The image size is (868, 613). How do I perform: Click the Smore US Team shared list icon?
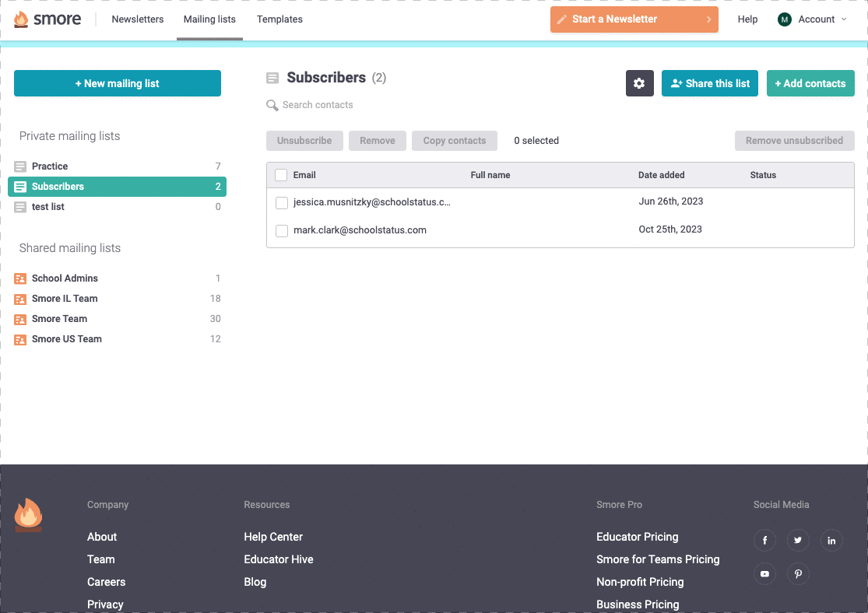(x=20, y=339)
